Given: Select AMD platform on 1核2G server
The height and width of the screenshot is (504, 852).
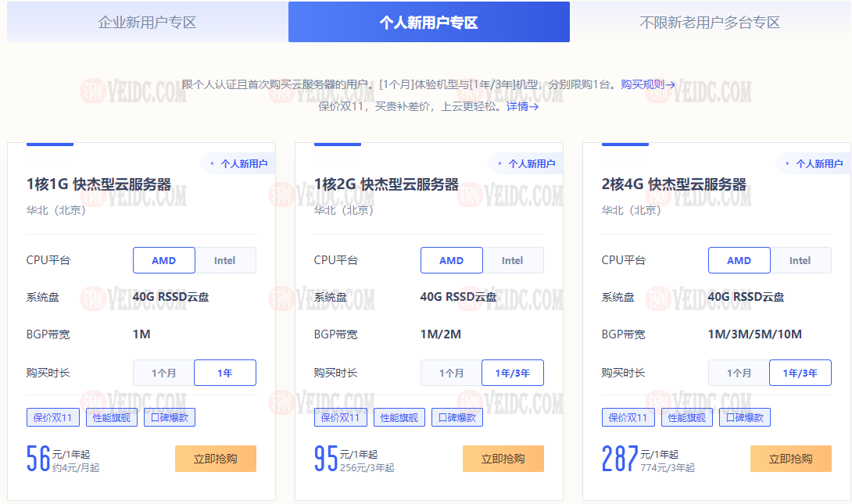Looking at the screenshot, I should [x=451, y=261].
